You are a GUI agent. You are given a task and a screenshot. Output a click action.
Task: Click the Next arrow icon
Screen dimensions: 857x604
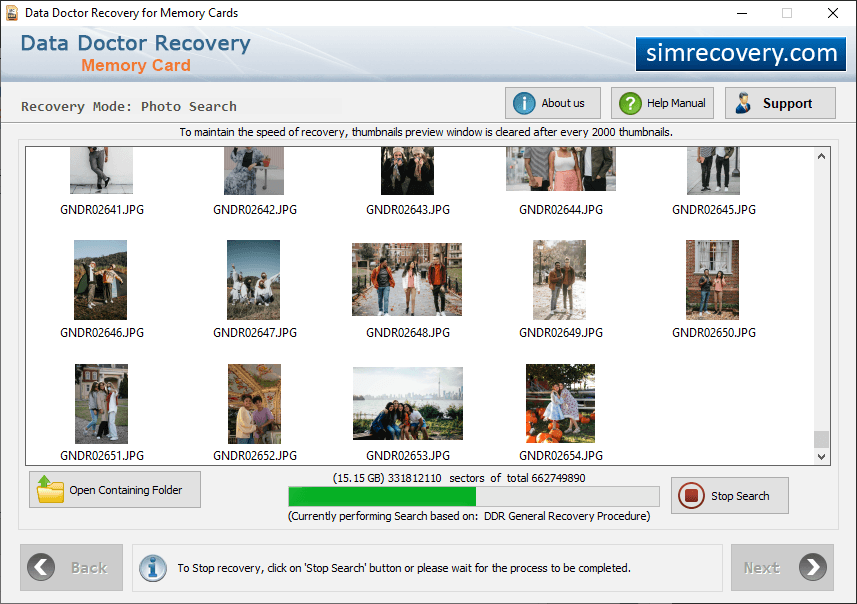tap(813, 567)
